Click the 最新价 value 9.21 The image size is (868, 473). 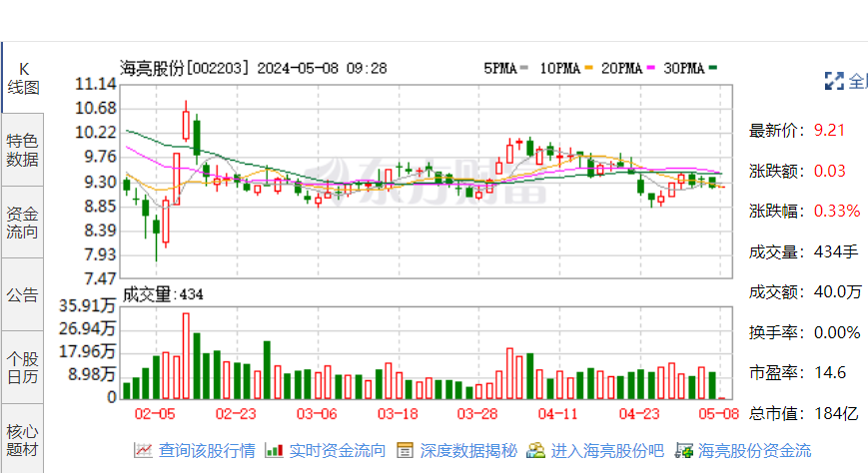tap(829, 130)
